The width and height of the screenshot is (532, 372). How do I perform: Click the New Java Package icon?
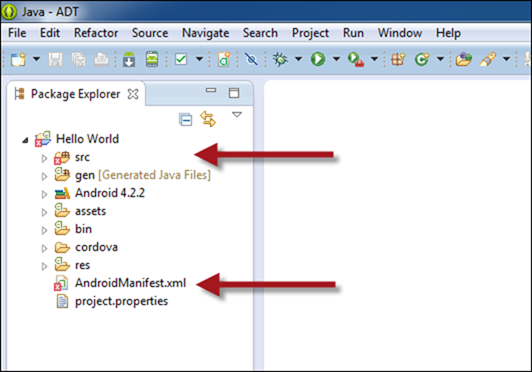pos(398,59)
